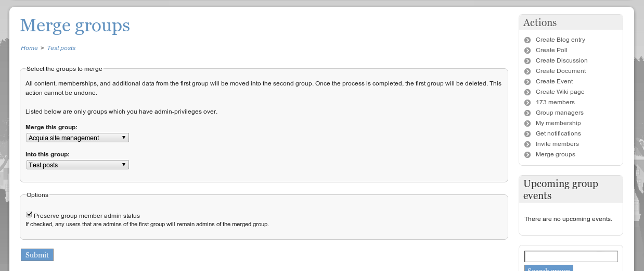Click the Search group button
The height and width of the screenshot is (271, 644).
(x=549, y=268)
